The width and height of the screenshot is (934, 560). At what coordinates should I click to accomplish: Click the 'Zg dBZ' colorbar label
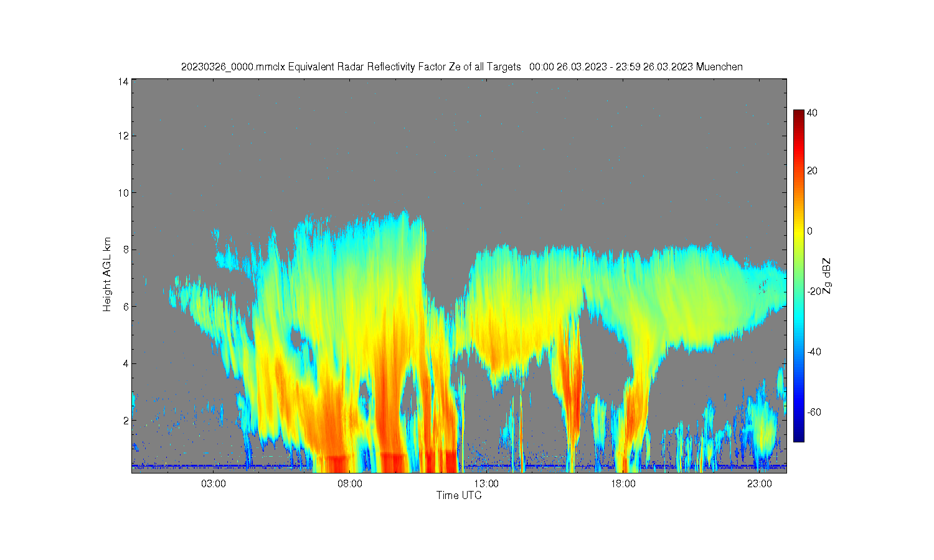point(827,276)
